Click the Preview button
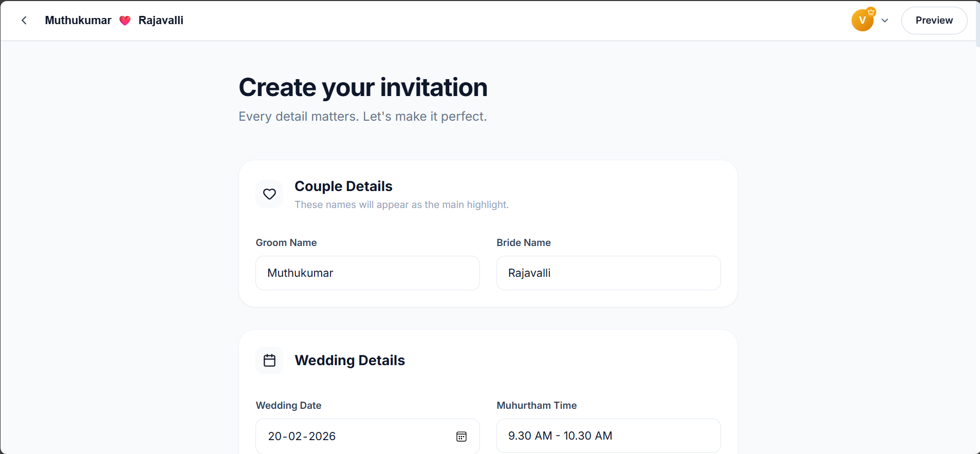The height and width of the screenshot is (454, 980). 934,21
